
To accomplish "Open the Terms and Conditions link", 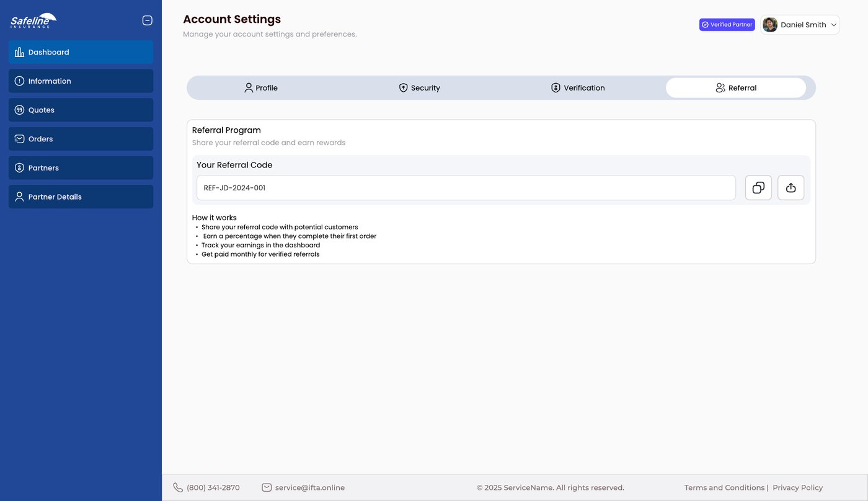I will pyautogui.click(x=724, y=487).
